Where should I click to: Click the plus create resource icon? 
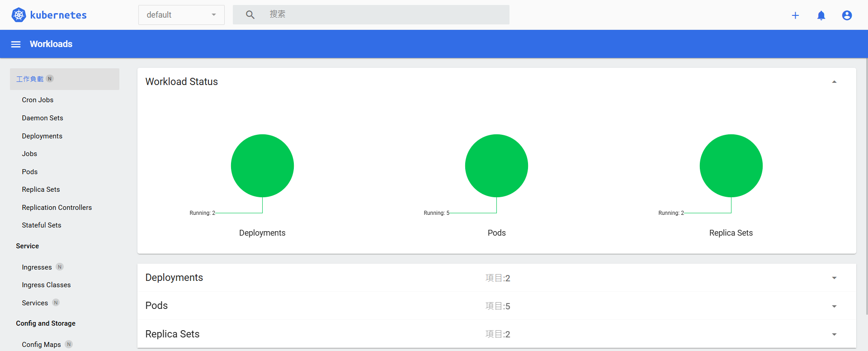(x=795, y=15)
